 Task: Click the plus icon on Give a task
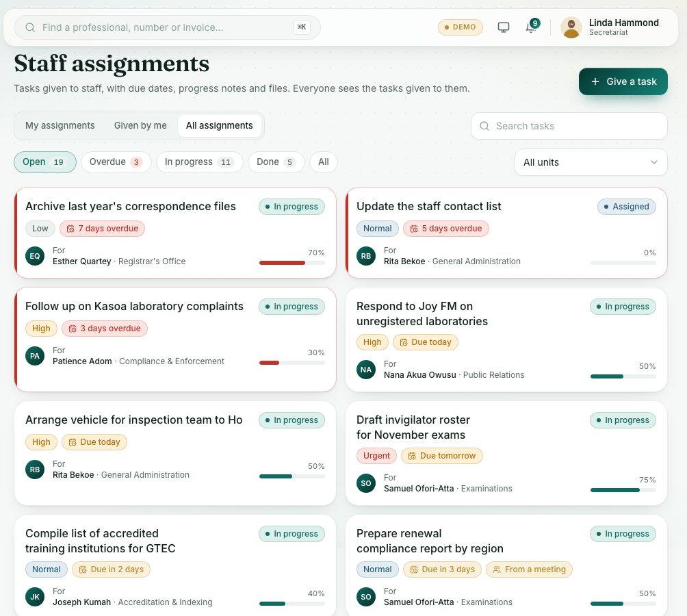[x=595, y=81]
